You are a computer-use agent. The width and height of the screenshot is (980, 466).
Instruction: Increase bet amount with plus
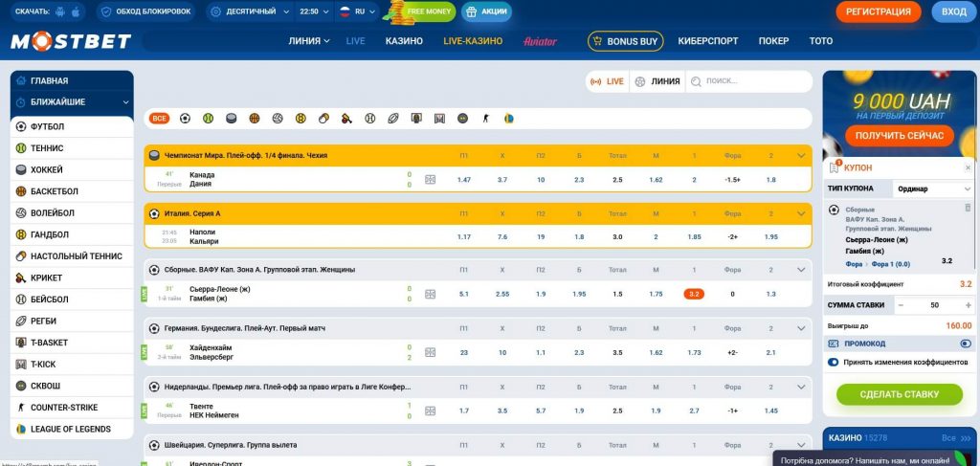pos(968,305)
